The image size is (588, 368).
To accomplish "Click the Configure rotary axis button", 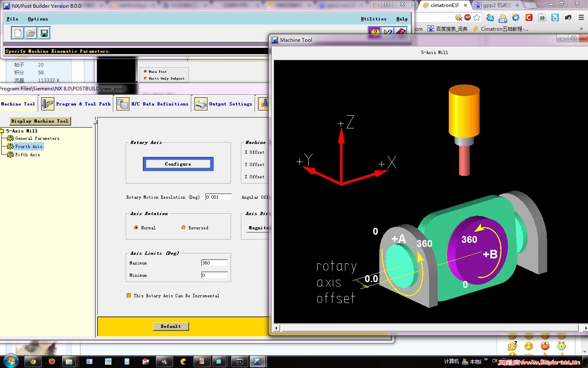I will 178,164.
